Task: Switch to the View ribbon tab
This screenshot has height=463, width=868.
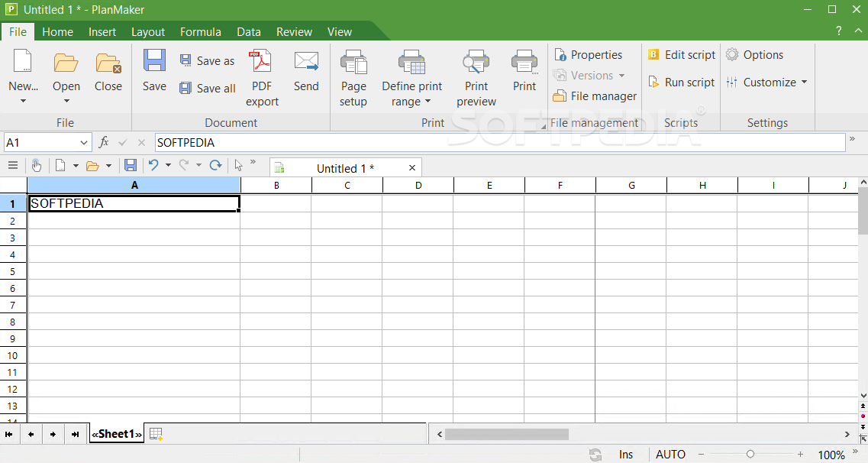Action: click(340, 31)
